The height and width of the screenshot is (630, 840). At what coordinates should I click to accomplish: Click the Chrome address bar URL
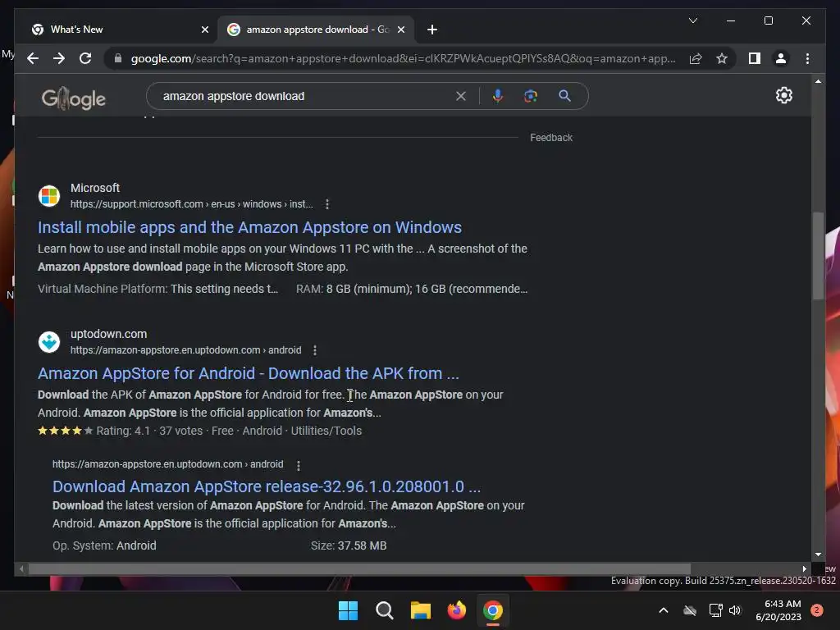click(x=403, y=58)
